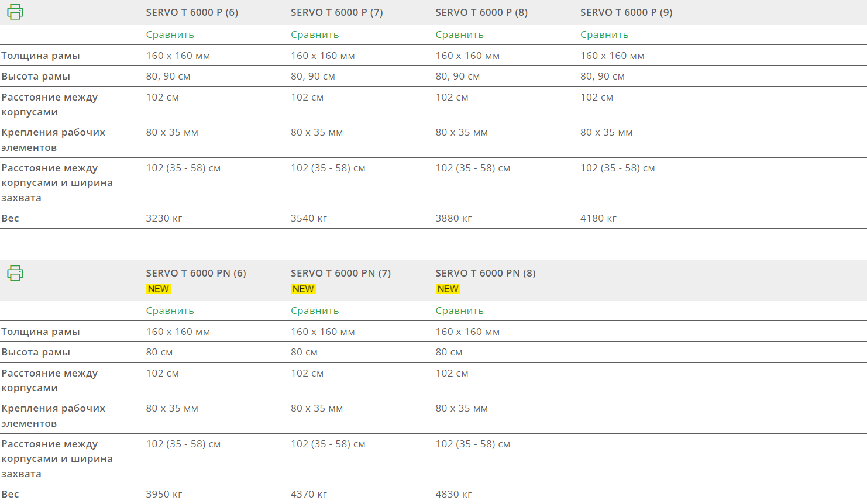Viewport: 867px width, 504px height.
Task: Select the SERVO T 6000 P (6) column header
Action: [x=192, y=12]
